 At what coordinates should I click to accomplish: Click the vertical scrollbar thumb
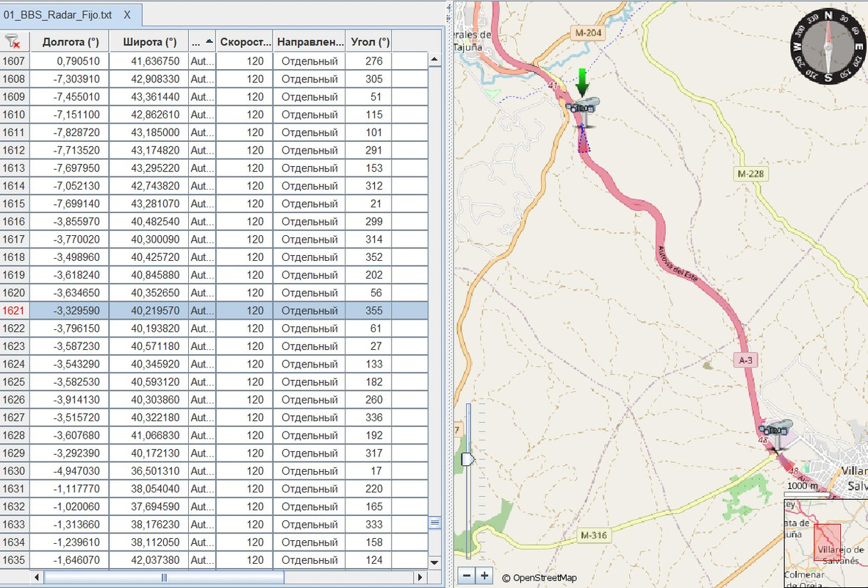(434, 523)
